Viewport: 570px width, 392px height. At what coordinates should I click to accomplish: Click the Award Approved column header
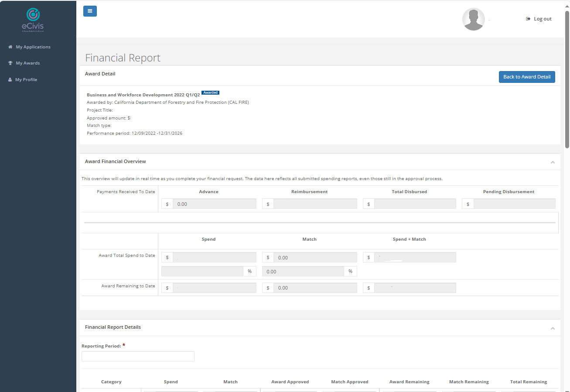coord(290,382)
